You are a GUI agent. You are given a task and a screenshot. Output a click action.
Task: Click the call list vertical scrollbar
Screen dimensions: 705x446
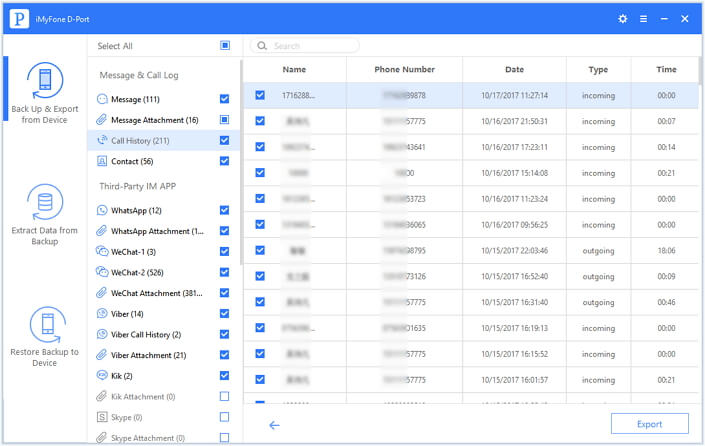(699, 200)
